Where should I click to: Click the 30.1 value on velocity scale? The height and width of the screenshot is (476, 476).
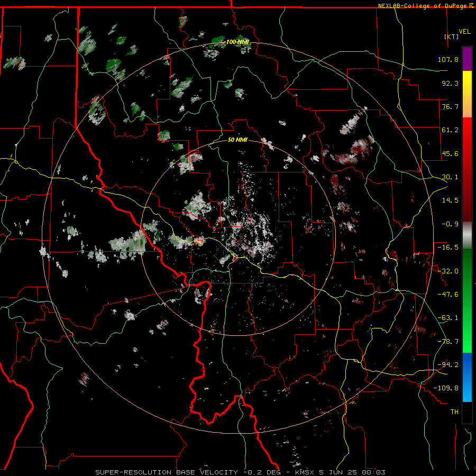point(450,177)
